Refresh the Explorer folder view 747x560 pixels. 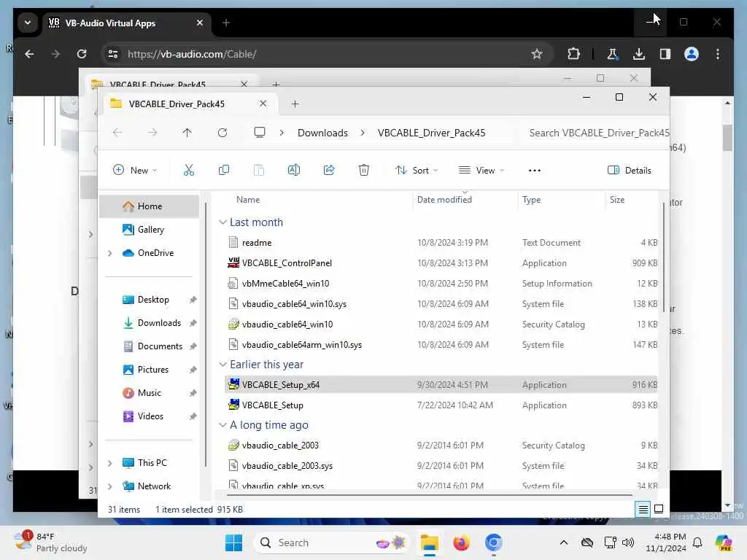coord(222,133)
